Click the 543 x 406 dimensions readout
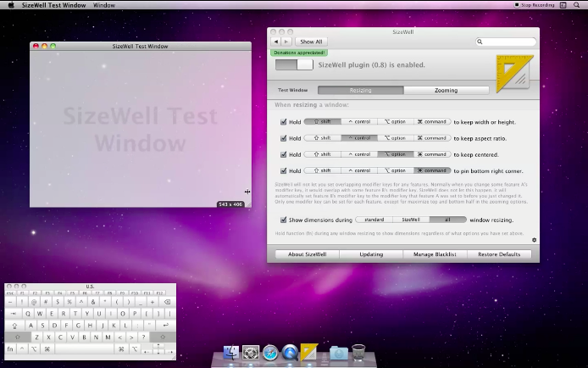 [230, 204]
